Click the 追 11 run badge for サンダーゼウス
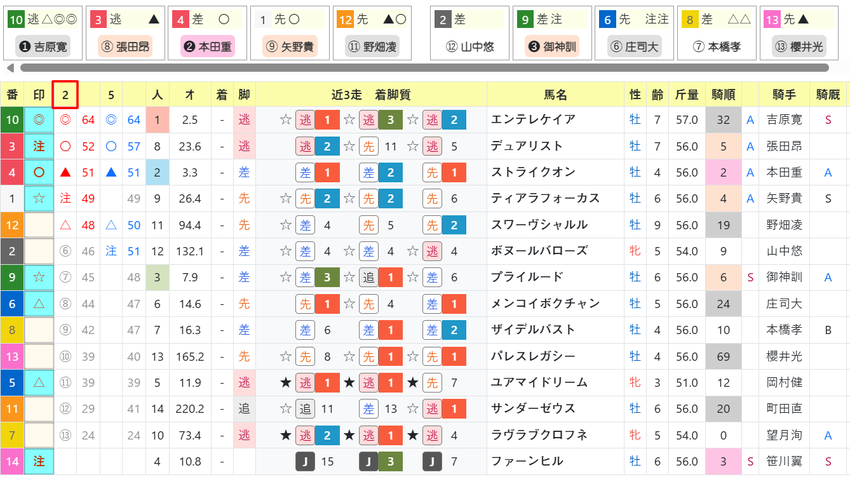 click(x=315, y=409)
